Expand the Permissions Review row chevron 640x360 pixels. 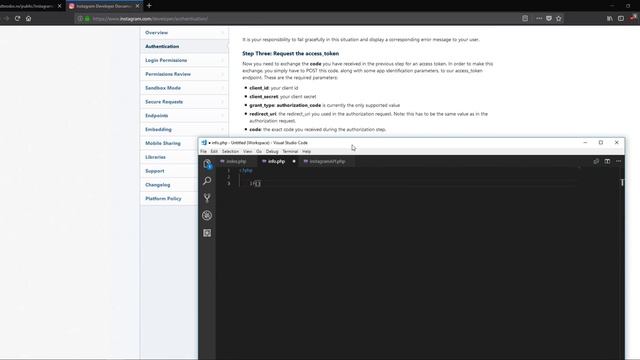pos(222,74)
